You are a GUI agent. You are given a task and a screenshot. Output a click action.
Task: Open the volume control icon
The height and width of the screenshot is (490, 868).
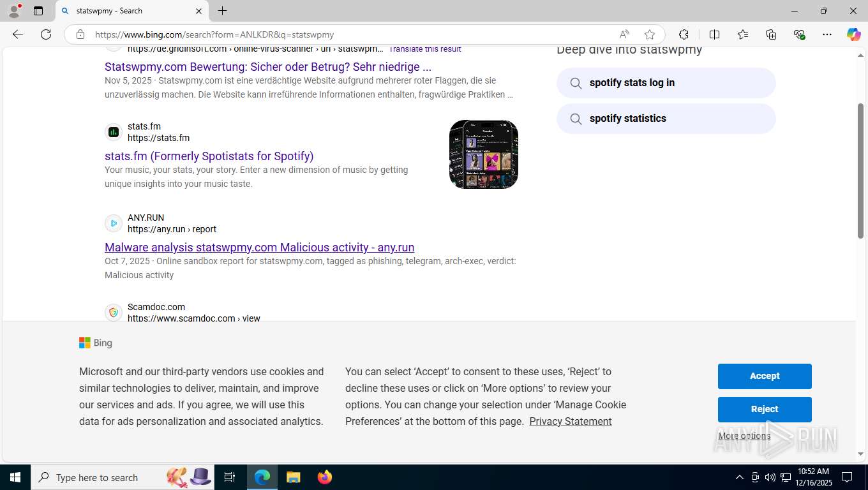(770, 477)
